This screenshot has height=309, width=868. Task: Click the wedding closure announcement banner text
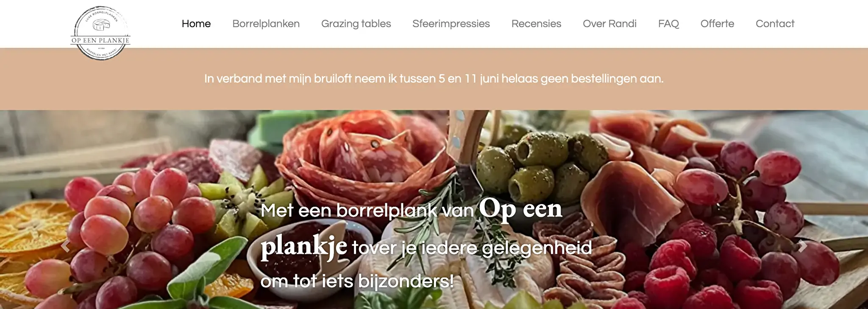[x=434, y=79]
